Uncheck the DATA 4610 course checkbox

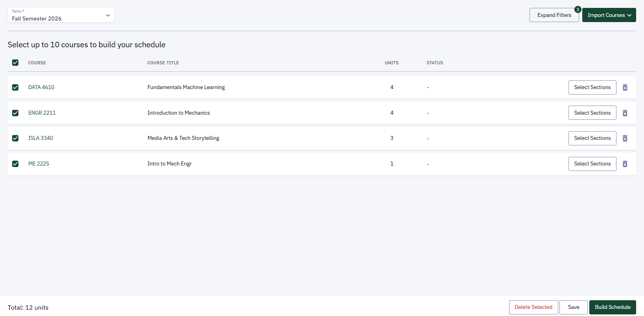[x=15, y=87]
